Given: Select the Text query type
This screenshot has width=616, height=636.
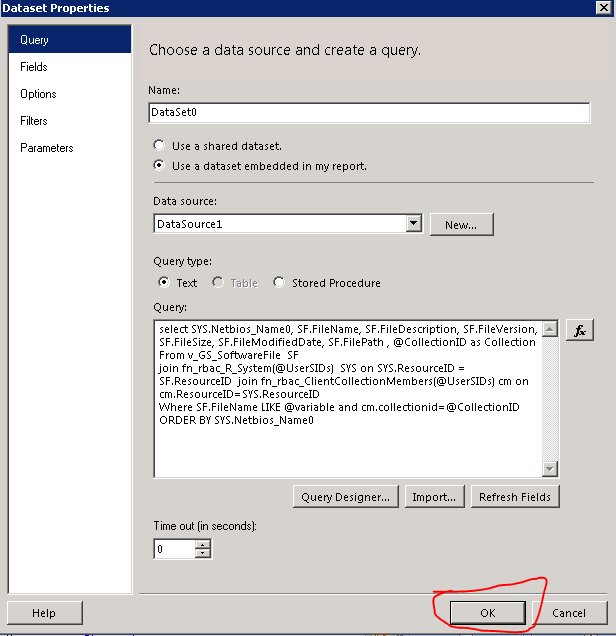Looking at the screenshot, I should tap(164, 282).
